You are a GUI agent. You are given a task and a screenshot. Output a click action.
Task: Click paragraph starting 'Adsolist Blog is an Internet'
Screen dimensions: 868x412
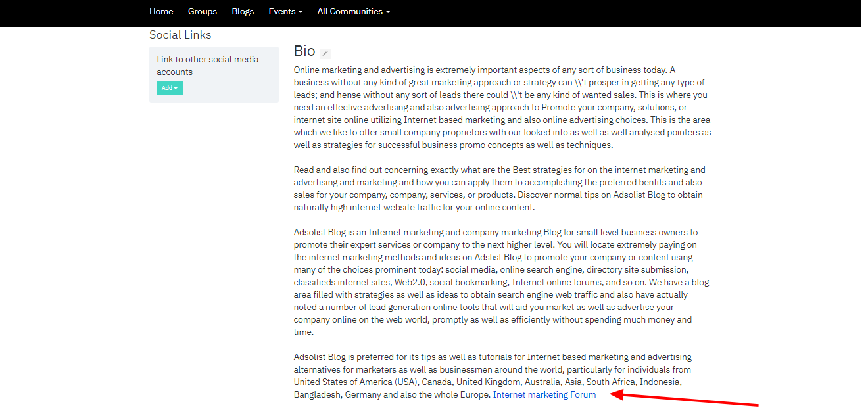(x=502, y=283)
